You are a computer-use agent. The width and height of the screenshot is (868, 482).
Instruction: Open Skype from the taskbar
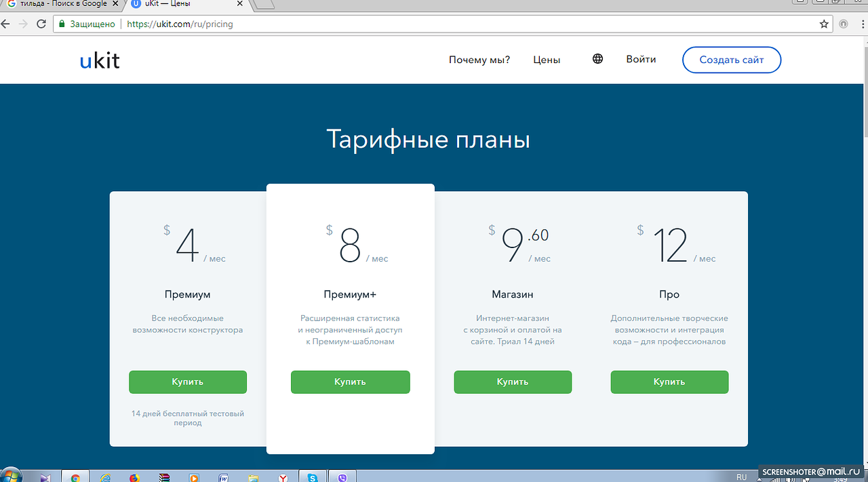pyautogui.click(x=312, y=477)
